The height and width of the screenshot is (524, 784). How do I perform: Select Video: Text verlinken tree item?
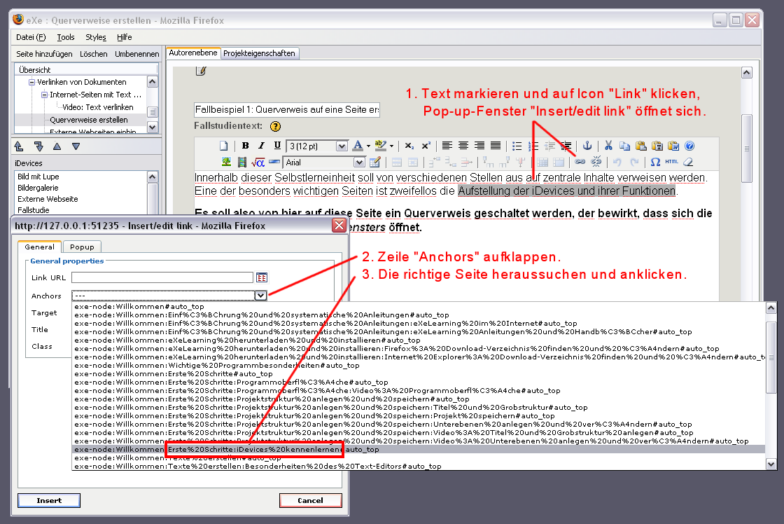click(98, 107)
